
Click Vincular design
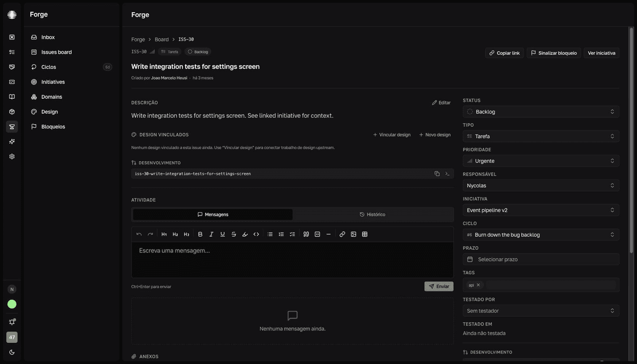392,135
